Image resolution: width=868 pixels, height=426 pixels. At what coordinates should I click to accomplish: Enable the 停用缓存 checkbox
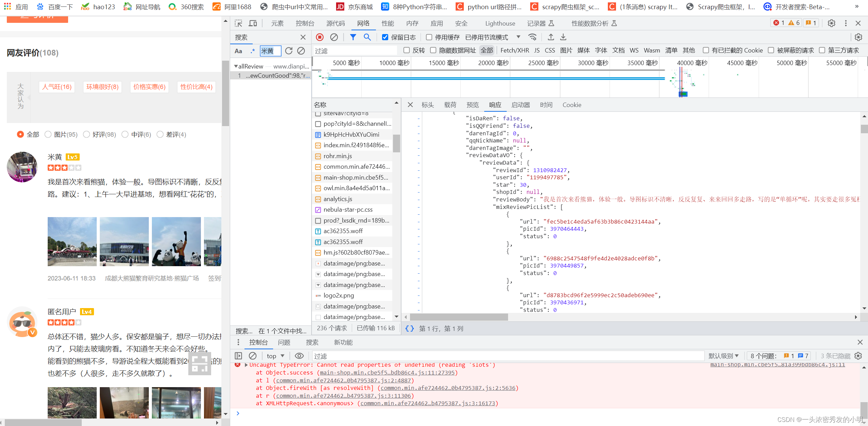coord(429,37)
